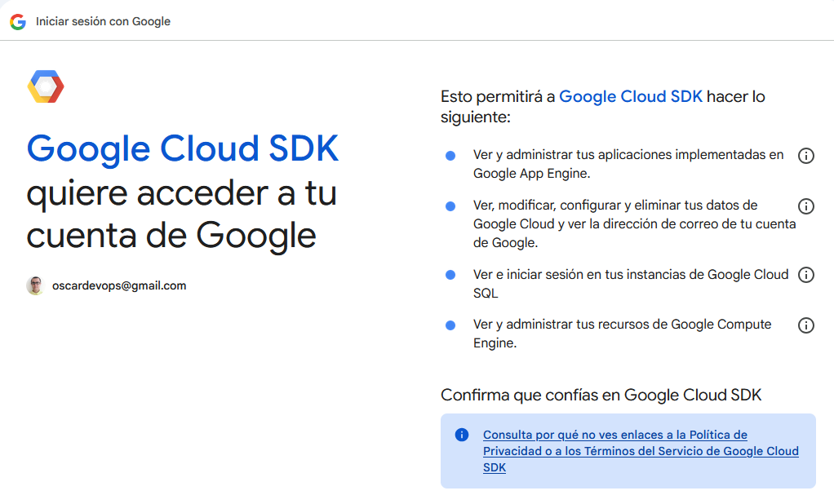Click the light blue information banner

pos(628,450)
